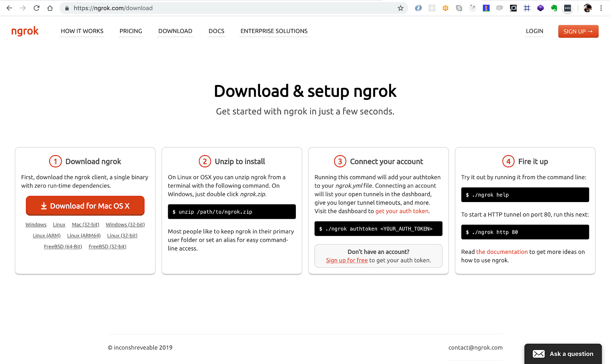Select DOWNLOAD in the navigation bar
This screenshot has width=610, height=364.
(x=175, y=31)
